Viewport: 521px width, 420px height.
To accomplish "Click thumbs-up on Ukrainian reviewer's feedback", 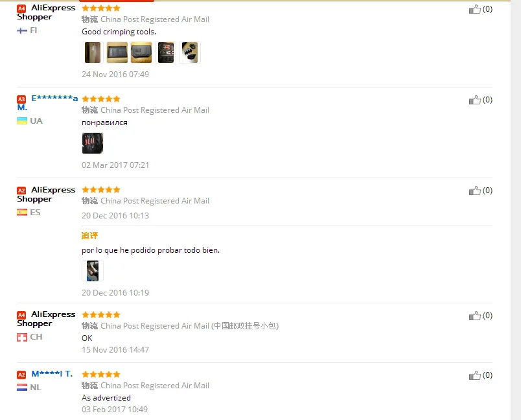I will 475,100.
